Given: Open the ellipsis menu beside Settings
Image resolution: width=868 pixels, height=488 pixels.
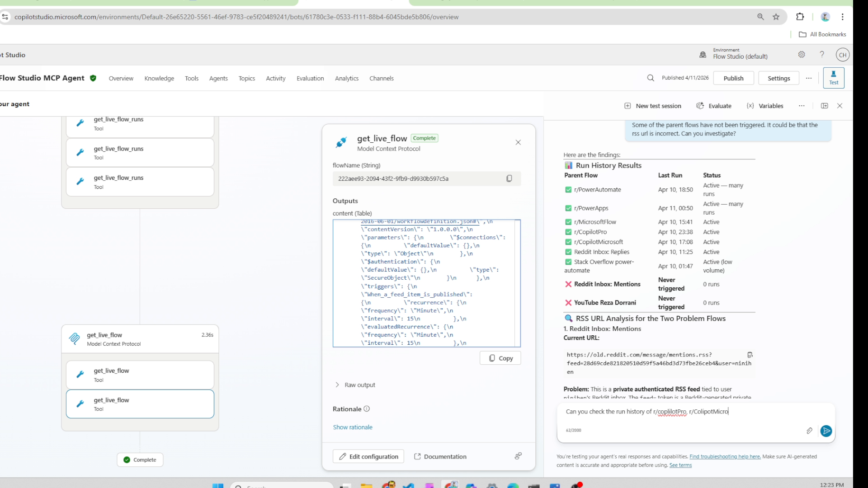Looking at the screenshot, I should (x=809, y=78).
